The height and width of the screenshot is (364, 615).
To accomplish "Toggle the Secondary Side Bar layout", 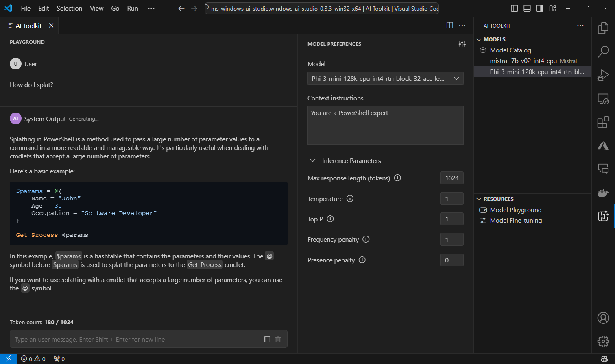I will pyautogui.click(x=540, y=9).
